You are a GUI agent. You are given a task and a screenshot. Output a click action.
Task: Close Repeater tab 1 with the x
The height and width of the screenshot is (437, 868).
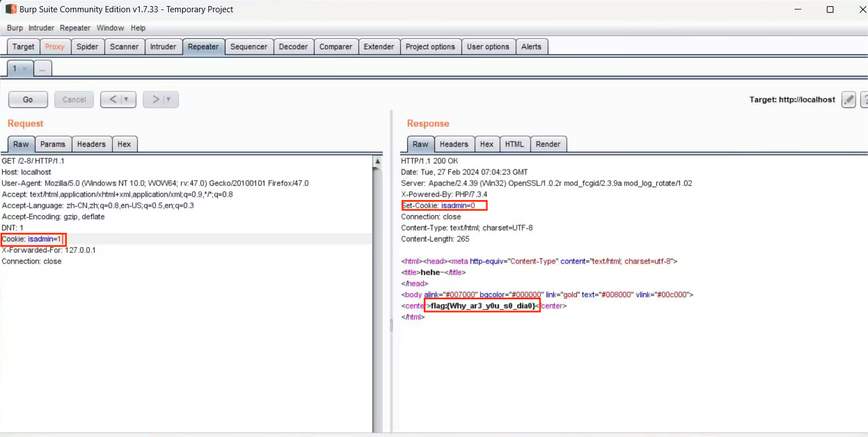[x=24, y=69]
